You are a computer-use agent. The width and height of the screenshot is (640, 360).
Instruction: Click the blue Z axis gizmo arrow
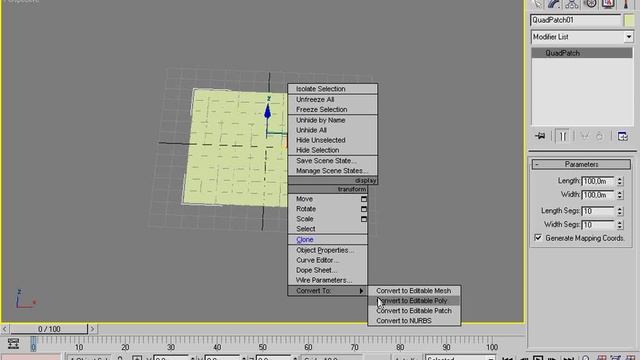click(x=267, y=111)
